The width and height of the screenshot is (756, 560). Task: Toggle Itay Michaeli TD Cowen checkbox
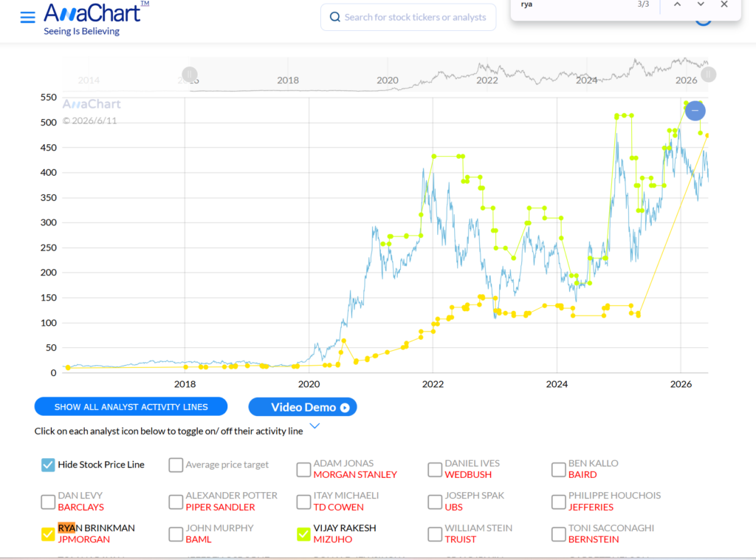[303, 502]
